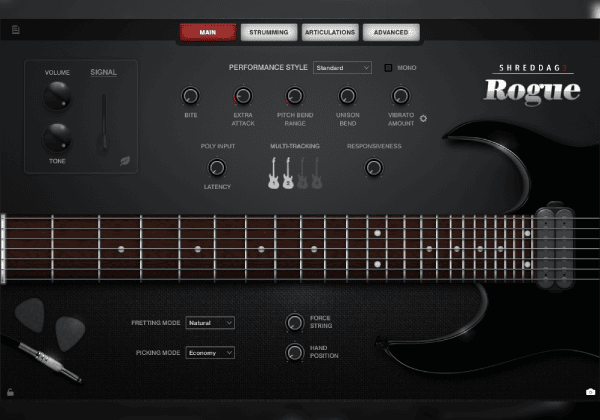Click the TONE knob
This screenshot has width=600, height=420.
coord(57,138)
